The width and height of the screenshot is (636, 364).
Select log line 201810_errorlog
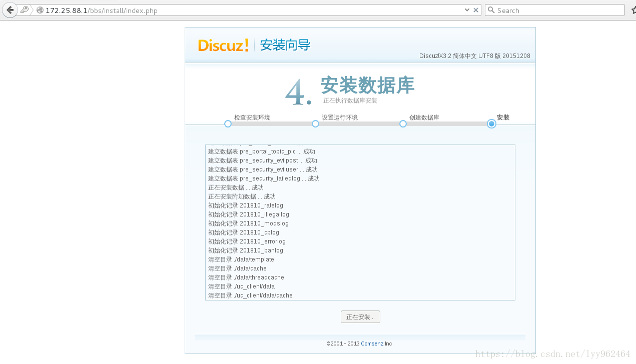[x=247, y=241]
